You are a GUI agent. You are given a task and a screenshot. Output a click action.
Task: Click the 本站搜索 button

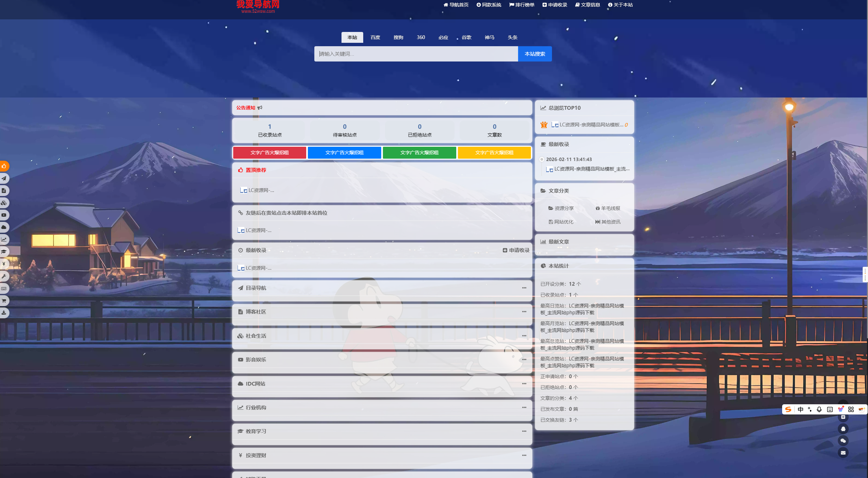(x=535, y=54)
